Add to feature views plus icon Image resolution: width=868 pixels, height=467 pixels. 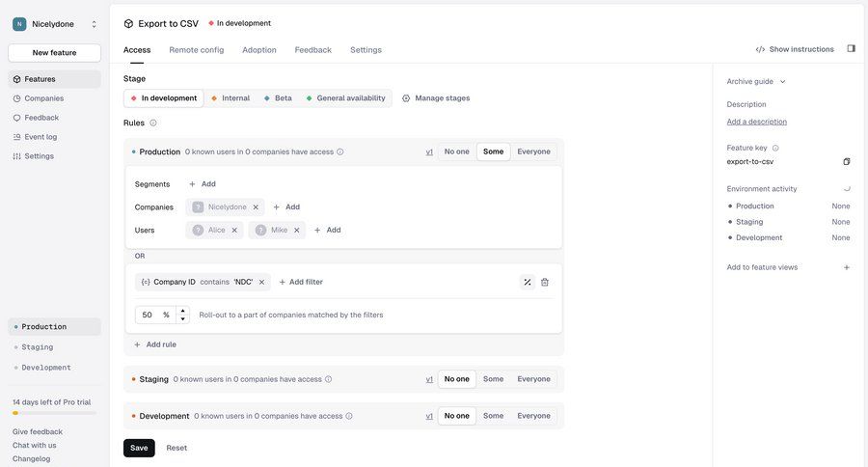point(847,267)
